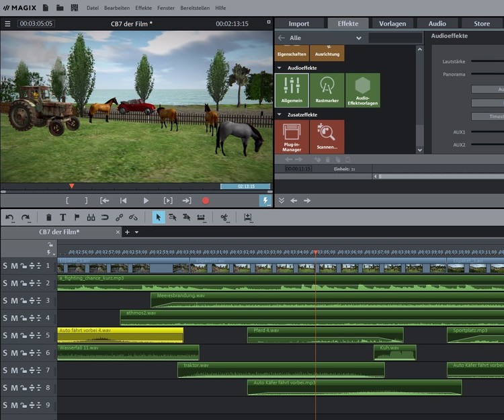This screenshot has width=504, height=420.
Task: Open the Effekte menu in the menu bar
Action: point(143,8)
